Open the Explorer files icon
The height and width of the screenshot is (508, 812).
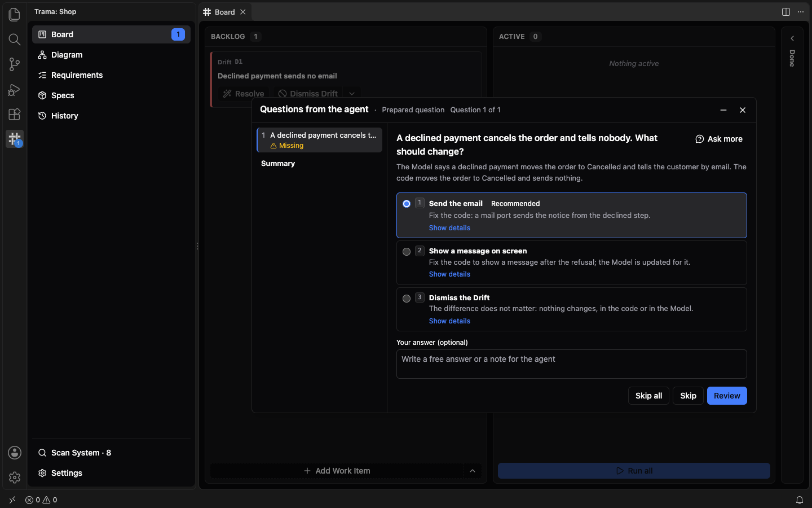(x=15, y=14)
